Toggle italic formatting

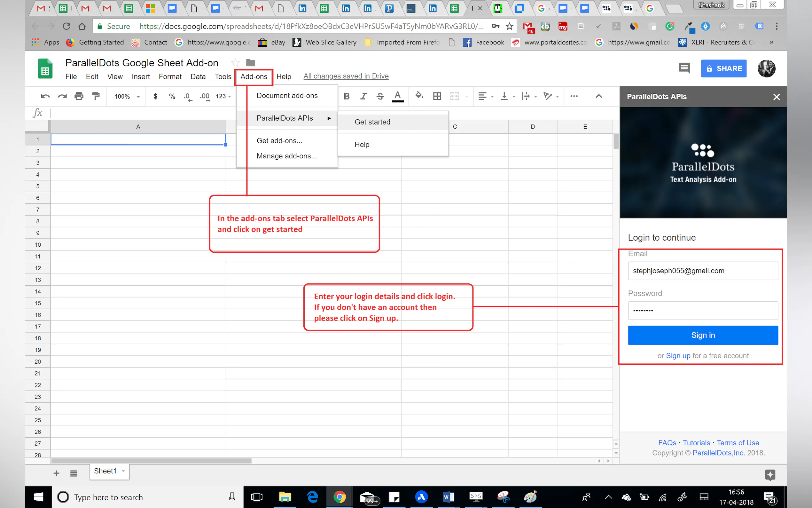[363, 96]
